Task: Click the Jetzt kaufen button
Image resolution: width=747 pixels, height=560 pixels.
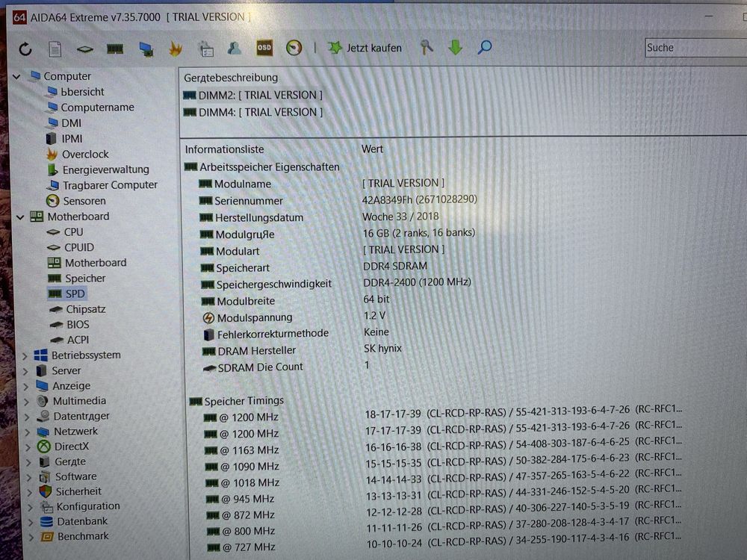Action: click(x=365, y=48)
